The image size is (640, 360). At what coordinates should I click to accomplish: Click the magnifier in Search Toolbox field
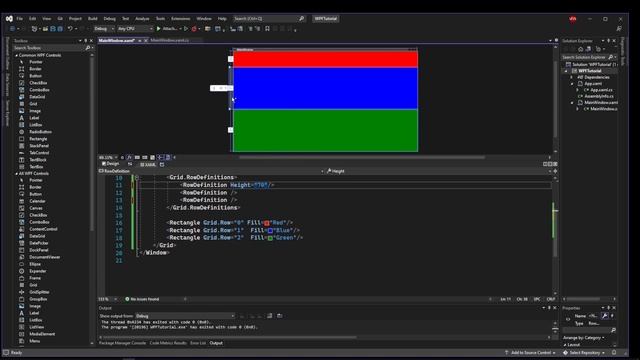(x=87, y=48)
